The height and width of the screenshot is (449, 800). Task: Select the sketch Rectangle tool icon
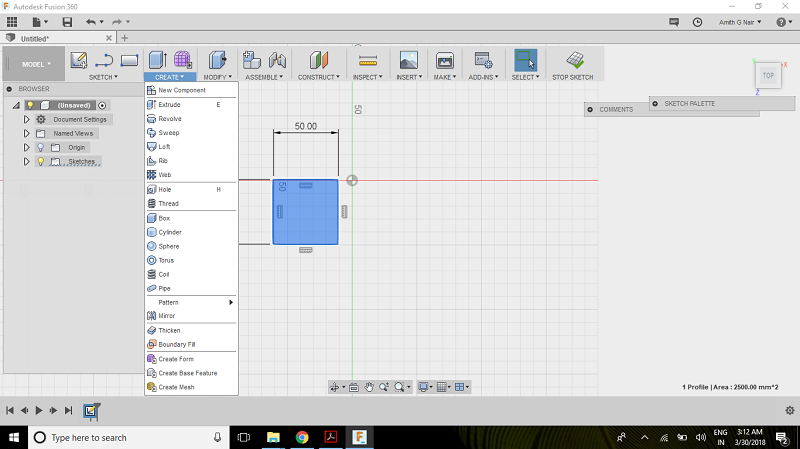pos(129,61)
